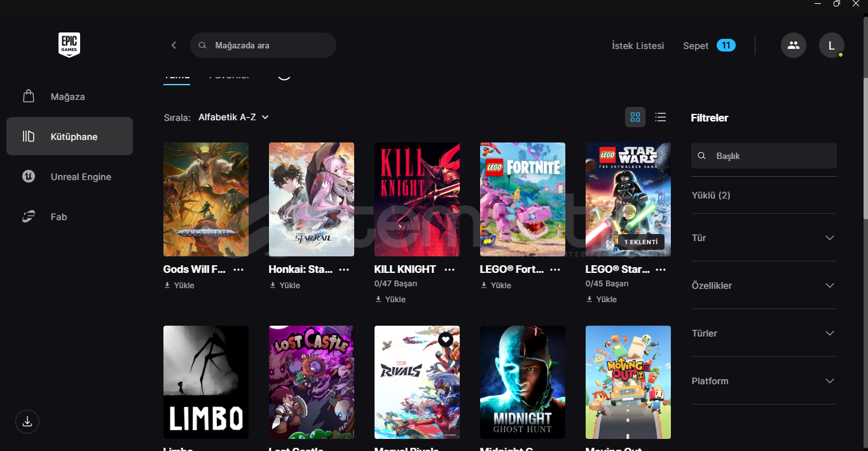Click Yükle under Gods Will Fall
The height and width of the screenshot is (451, 868).
click(179, 286)
